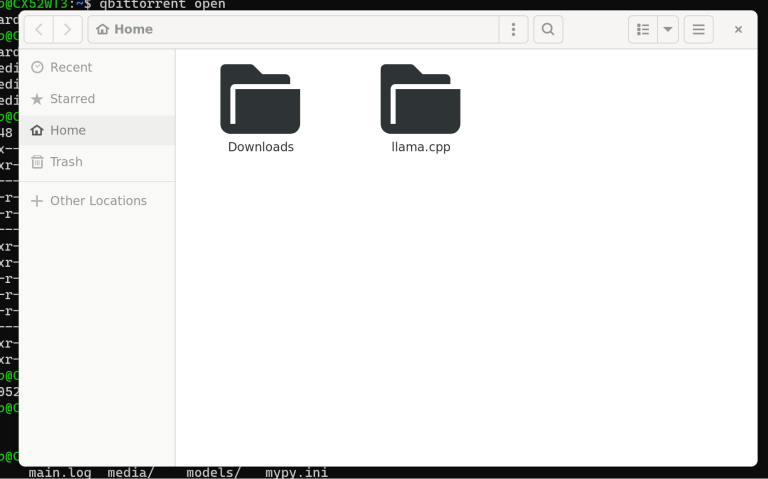Click the terminal's qbittorrent open command line
This screenshot has height=479, width=768.
click(162, 5)
